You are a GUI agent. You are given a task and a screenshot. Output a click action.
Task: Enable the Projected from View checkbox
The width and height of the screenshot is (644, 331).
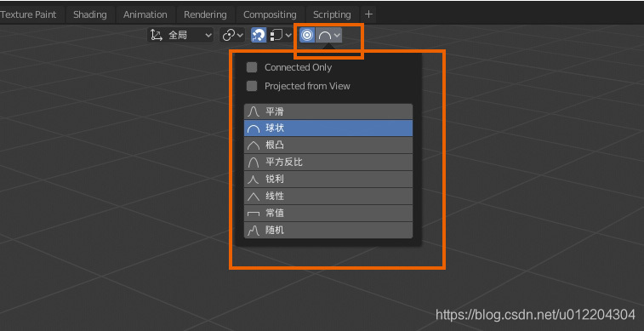252,86
